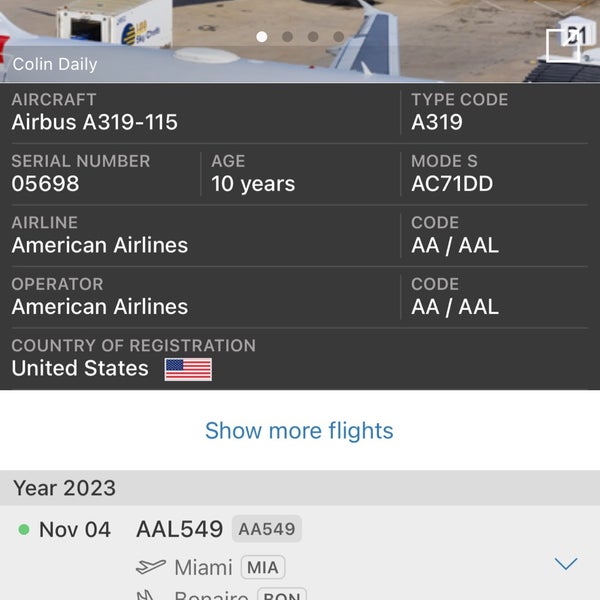
Task: Click the United States flag icon
Action: (188, 369)
